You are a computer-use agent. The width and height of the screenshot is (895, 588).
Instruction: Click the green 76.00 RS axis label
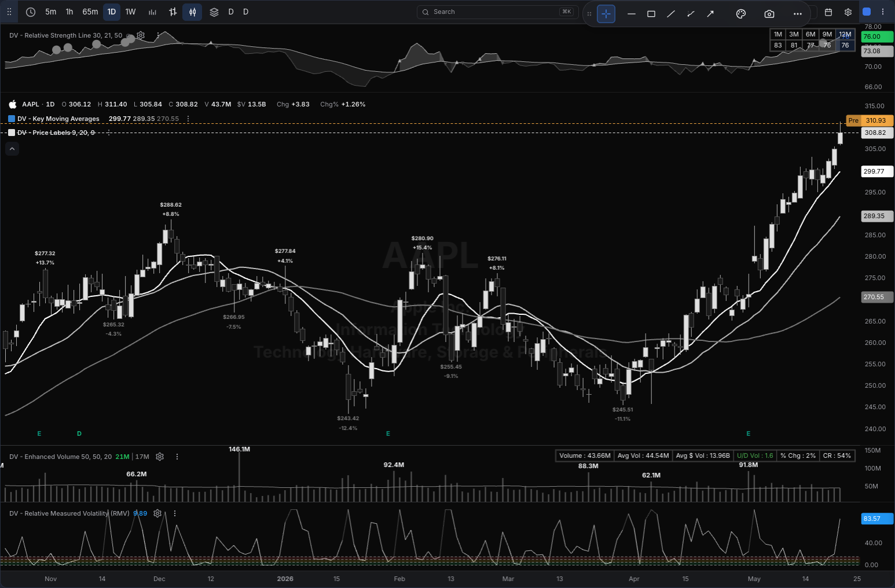click(878, 36)
